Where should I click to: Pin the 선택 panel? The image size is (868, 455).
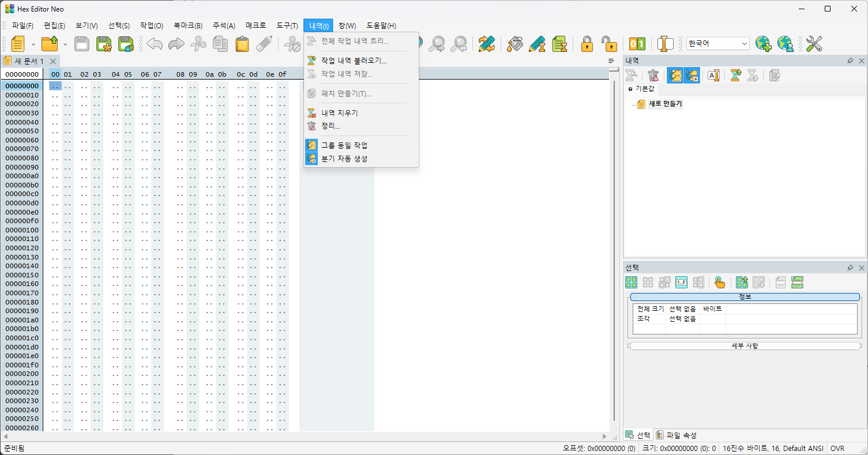850,268
